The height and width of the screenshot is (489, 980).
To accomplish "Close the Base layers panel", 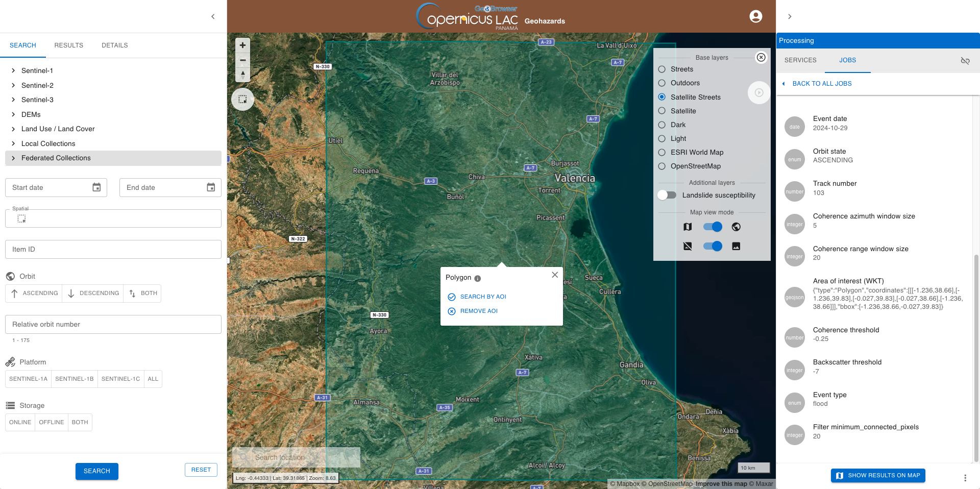I will (761, 57).
